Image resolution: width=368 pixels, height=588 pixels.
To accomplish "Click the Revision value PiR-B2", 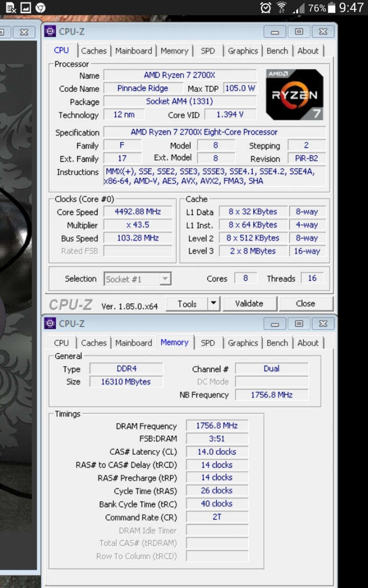I will [307, 158].
